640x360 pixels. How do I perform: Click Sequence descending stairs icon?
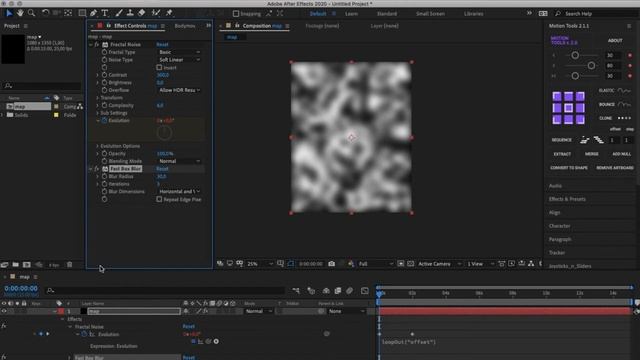tap(598, 140)
